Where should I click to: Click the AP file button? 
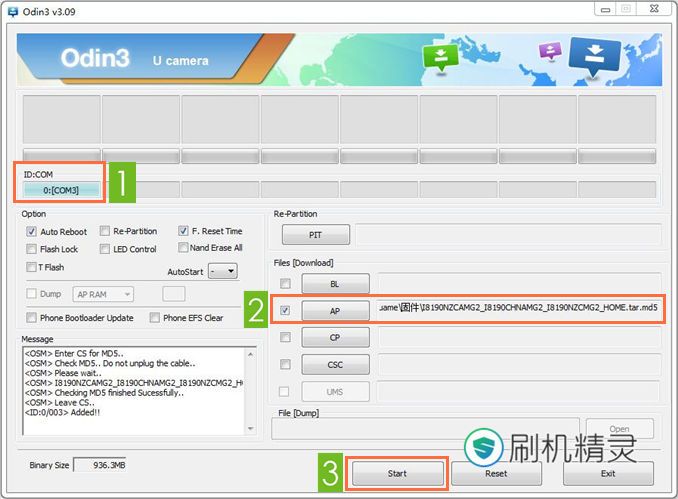pos(335,311)
